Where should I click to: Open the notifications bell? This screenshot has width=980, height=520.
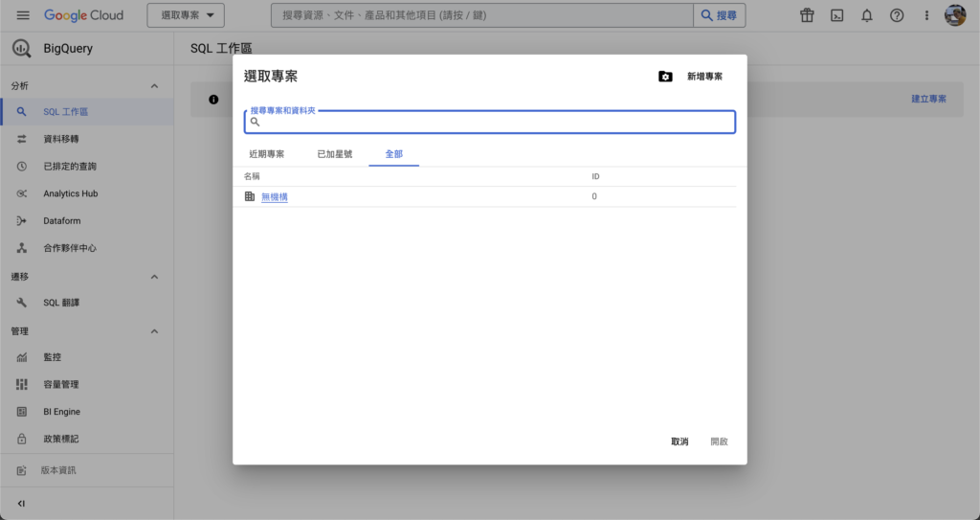tap(867, 15)
